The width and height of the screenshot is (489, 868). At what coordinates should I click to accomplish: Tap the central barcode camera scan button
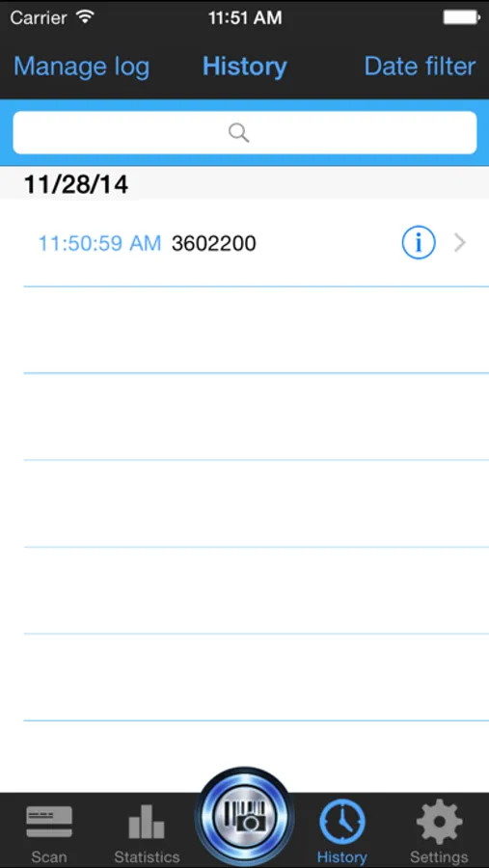click(244, 818)
